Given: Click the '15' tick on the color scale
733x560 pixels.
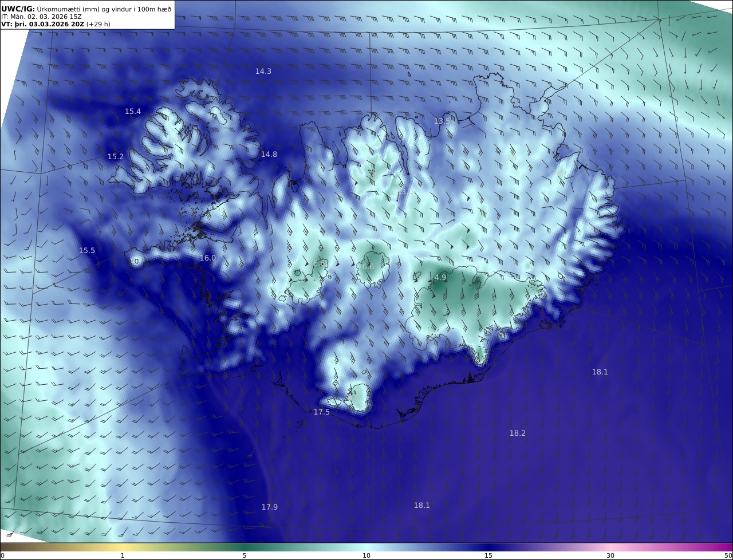Looking at the screenshot, I should pyautogui.click(x=488, y=555).
